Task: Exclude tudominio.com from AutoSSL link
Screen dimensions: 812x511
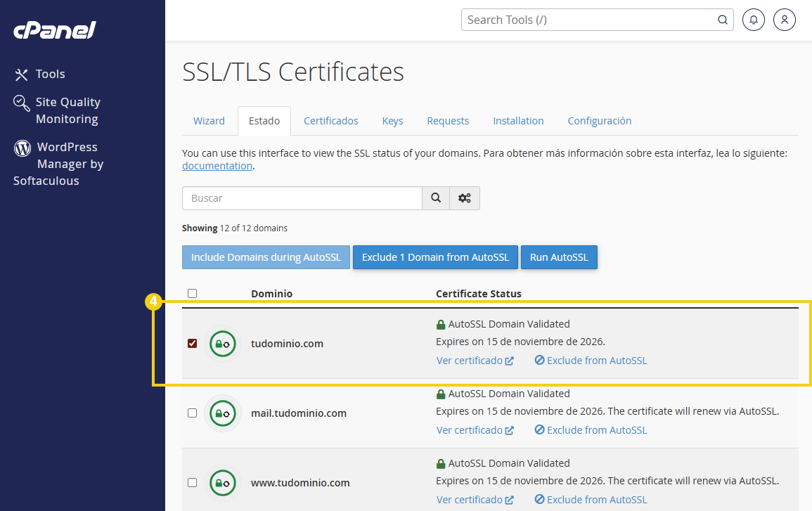Action: tap(591, 361)
